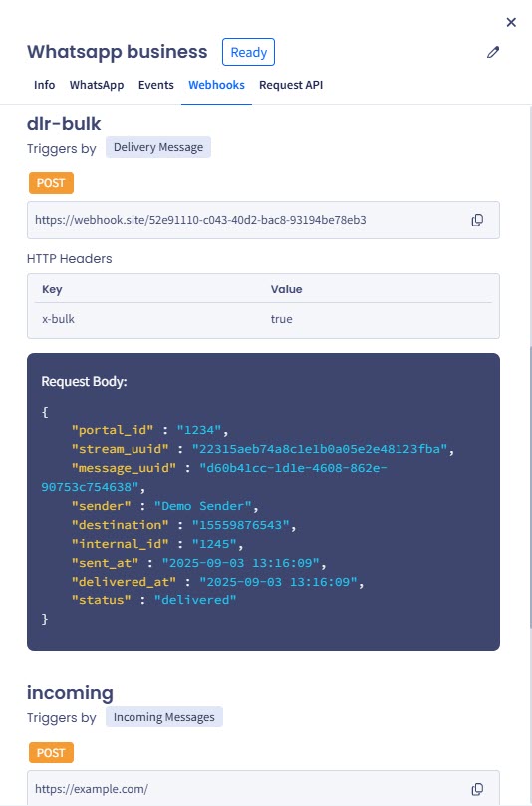Click the "Demo Sender" sender value
The image size is (532, 806).
tap(203, 506)
